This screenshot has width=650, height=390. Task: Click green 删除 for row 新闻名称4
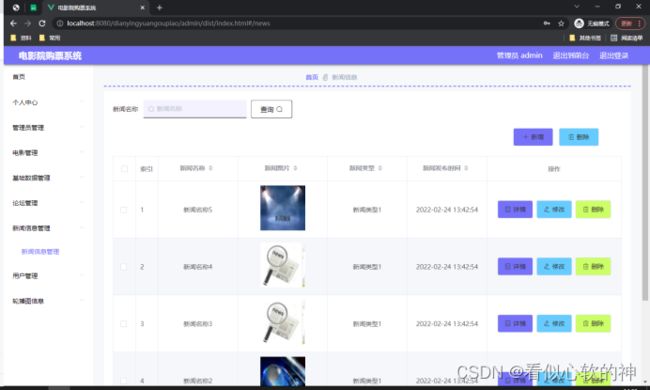593,266
